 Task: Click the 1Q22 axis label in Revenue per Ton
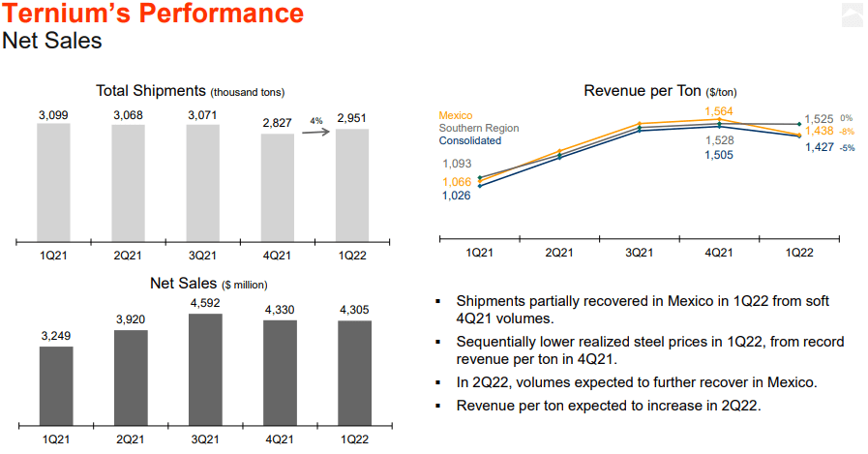click(799, 253)
